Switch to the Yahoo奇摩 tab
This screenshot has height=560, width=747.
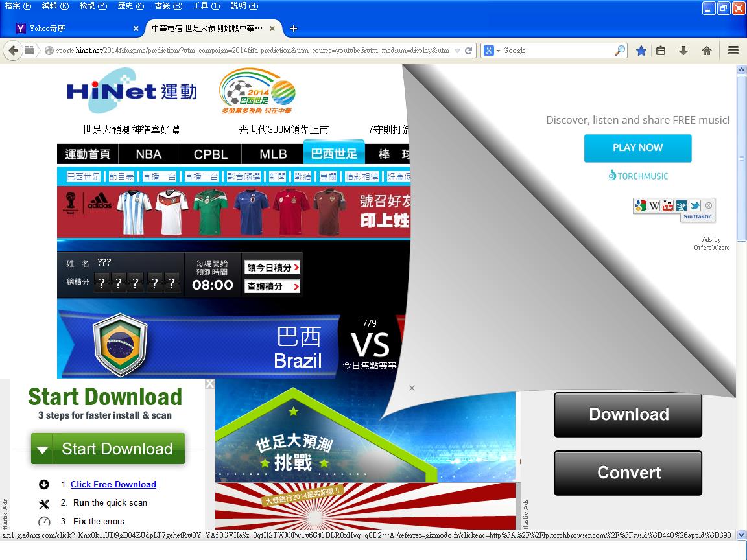tap(77, 29)
